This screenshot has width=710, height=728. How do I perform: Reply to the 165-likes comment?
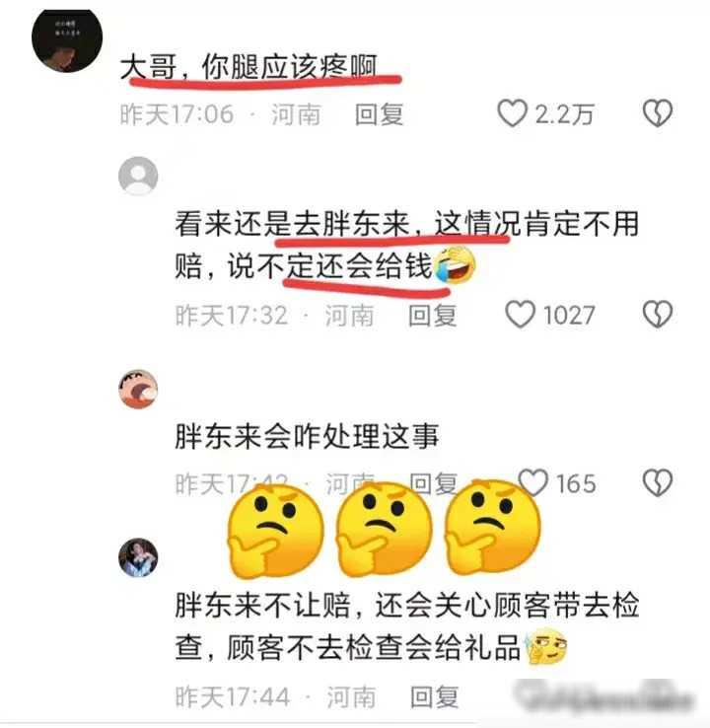[x=434, y=483]
